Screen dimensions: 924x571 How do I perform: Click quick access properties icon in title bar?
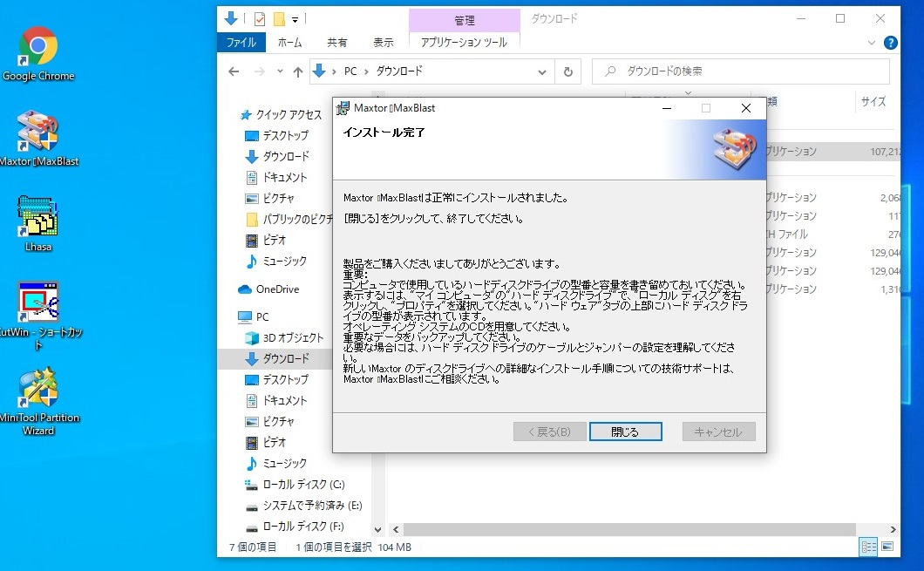click(259, 19)
